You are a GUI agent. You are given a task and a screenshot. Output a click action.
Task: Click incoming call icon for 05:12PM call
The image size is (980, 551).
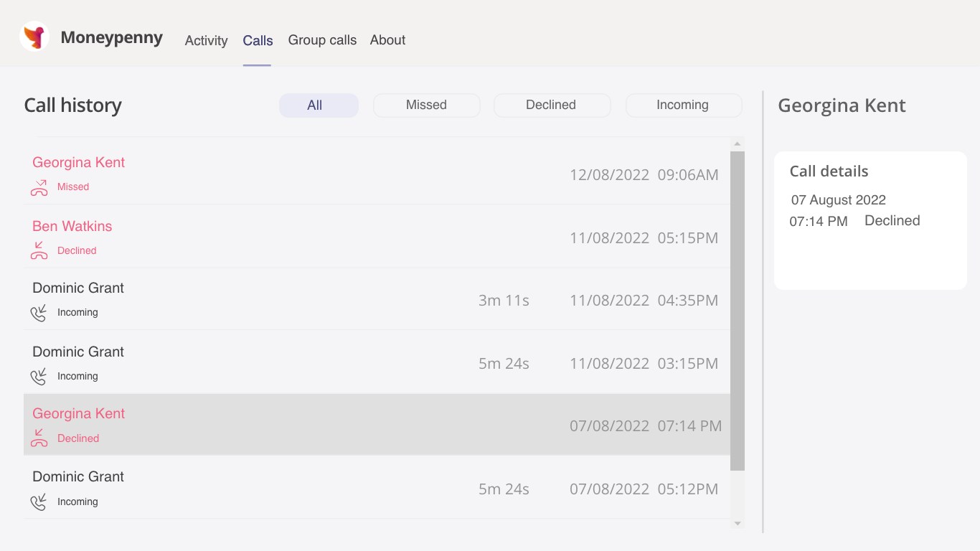39,502
